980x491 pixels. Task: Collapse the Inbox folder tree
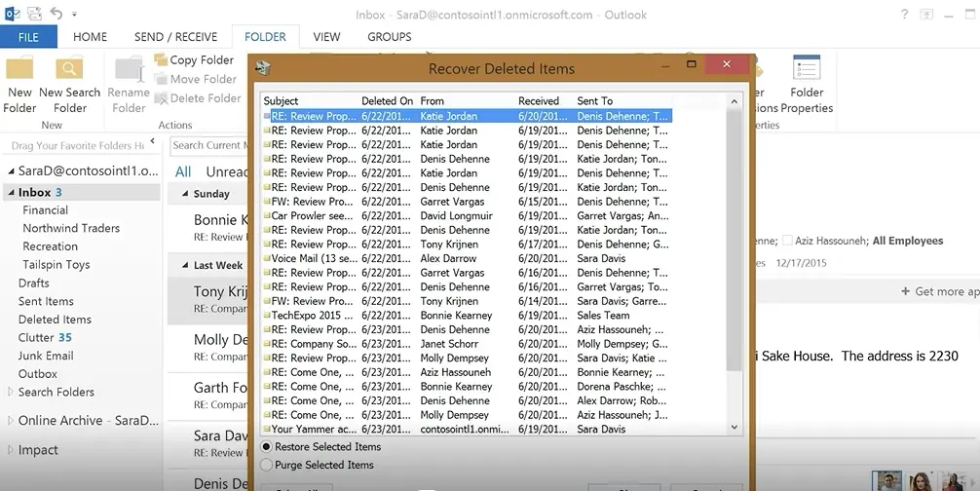[12, 192]
